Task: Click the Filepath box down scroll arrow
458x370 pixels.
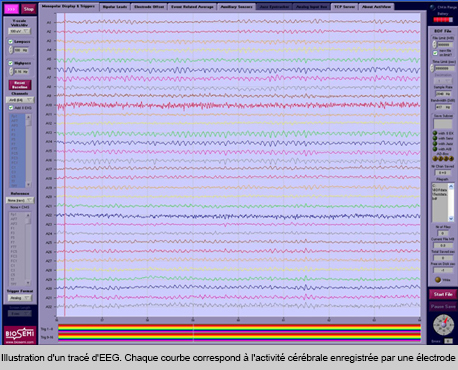Action: [451, 218]
